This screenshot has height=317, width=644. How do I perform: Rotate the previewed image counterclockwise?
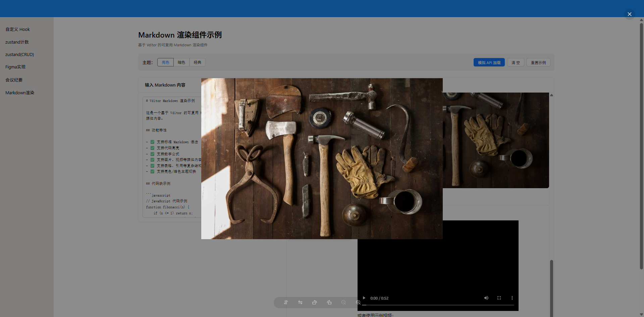(x=315, y=302)
